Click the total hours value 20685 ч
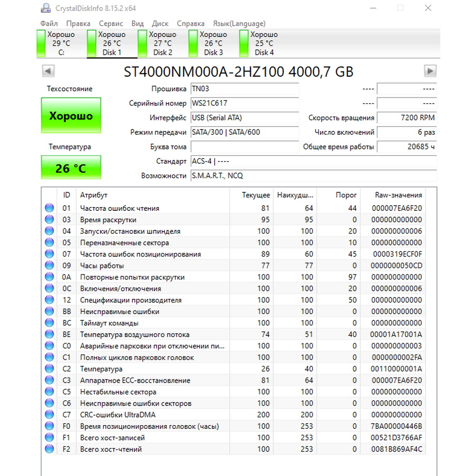Screen dimensions: 476x476 407,147
